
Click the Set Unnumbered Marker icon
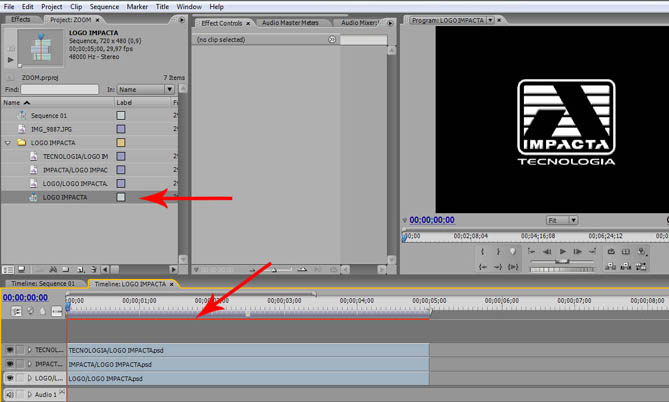[514, 252]
